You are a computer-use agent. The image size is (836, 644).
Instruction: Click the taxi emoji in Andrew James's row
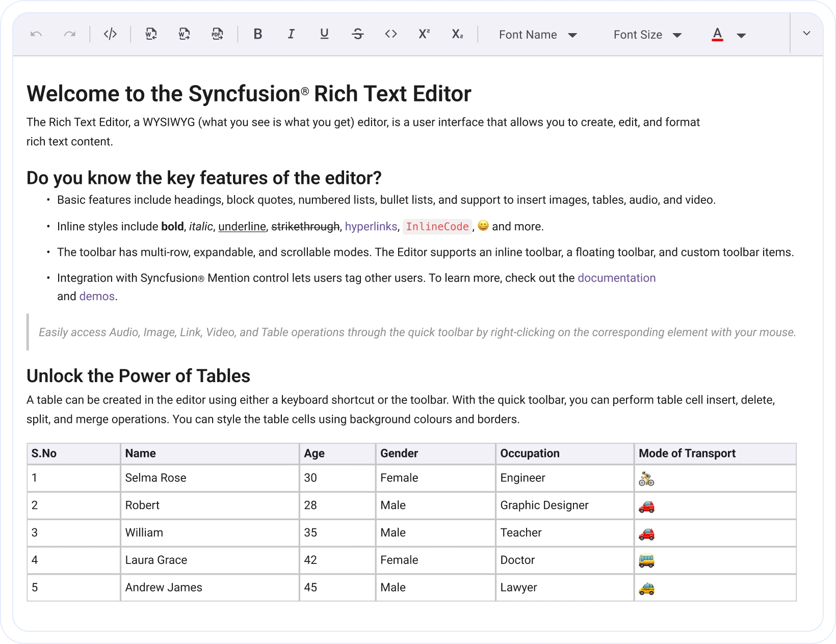[x=646, y=589]
